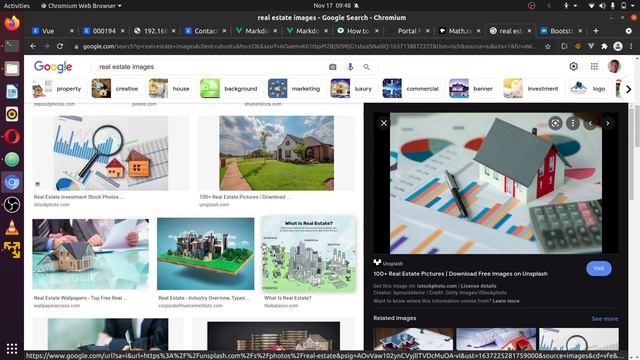The height and width of the screenshot is (360, 640).
Task: Filter results by the house chip
Action: pyautogui.click(x=171, y=89)
